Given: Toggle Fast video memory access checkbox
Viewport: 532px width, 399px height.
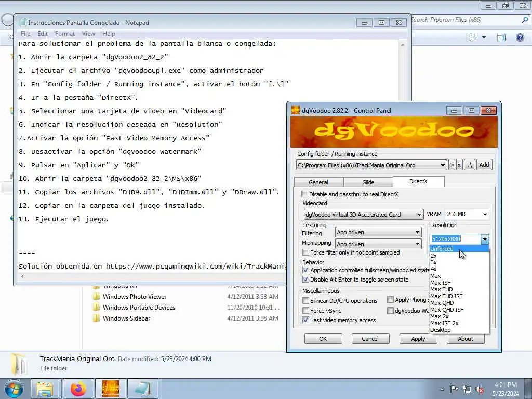Looking at the screenshot, I should click(x=305, y=320).
